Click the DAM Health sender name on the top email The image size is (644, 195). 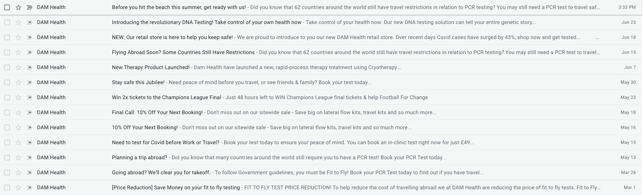pos(51,7)
